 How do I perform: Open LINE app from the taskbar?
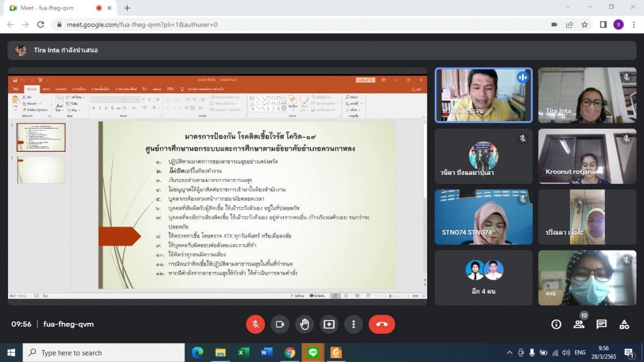(x=313, y=352)
